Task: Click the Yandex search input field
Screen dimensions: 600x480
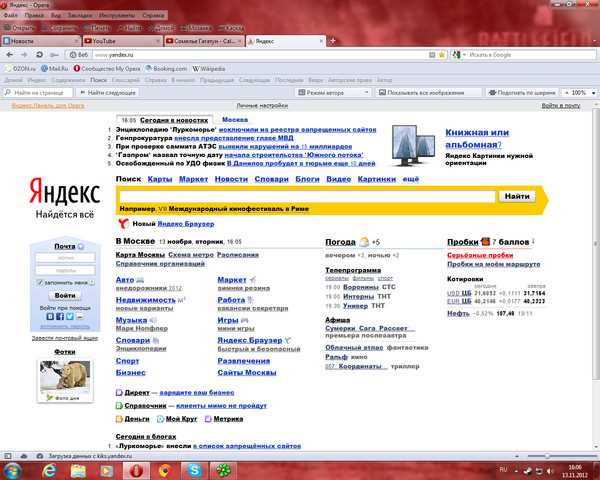Action: (307, 196)
